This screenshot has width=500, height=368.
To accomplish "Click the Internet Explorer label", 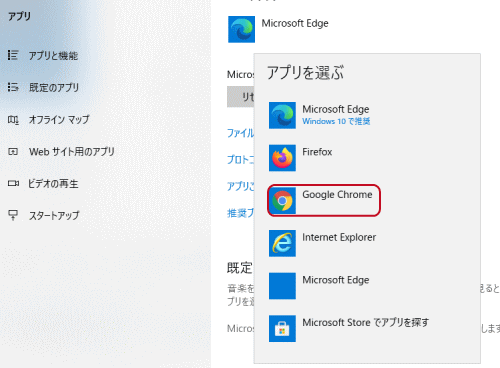I will 339,237.
